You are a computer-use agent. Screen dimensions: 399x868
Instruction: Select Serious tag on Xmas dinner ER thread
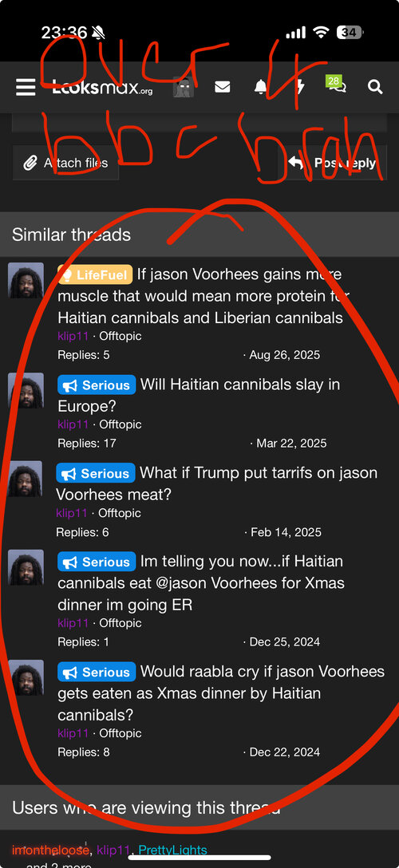[97, 562]
